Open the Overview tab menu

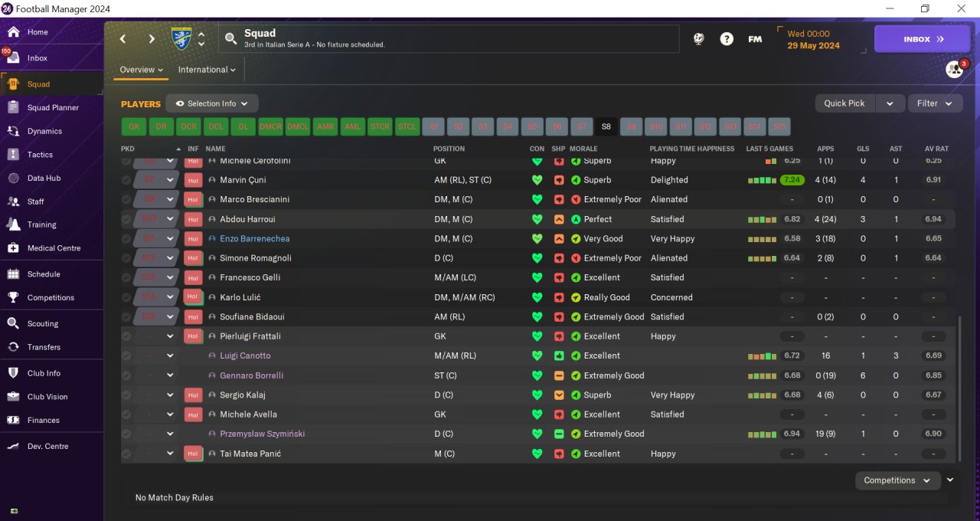pos(142,70)
